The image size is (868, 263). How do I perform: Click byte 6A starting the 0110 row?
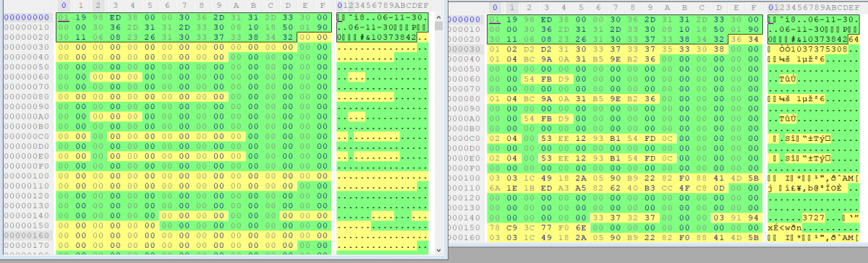(495, 187)
